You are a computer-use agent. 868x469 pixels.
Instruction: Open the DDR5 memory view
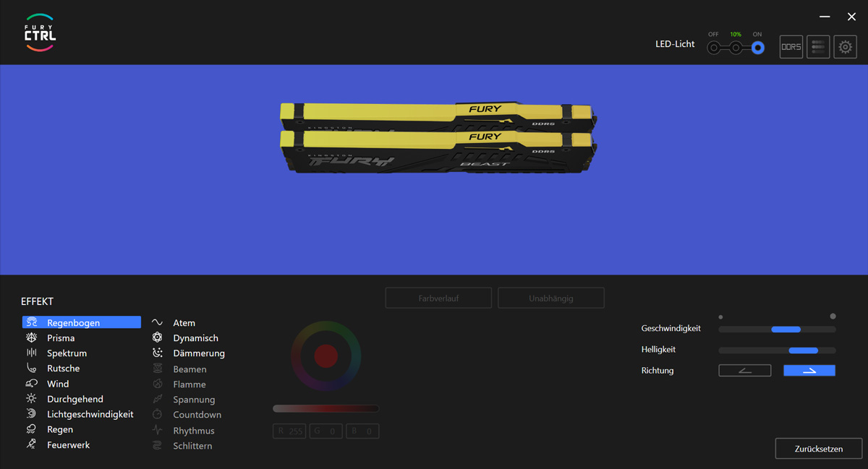pyautogui.click(x=791, y=47)
